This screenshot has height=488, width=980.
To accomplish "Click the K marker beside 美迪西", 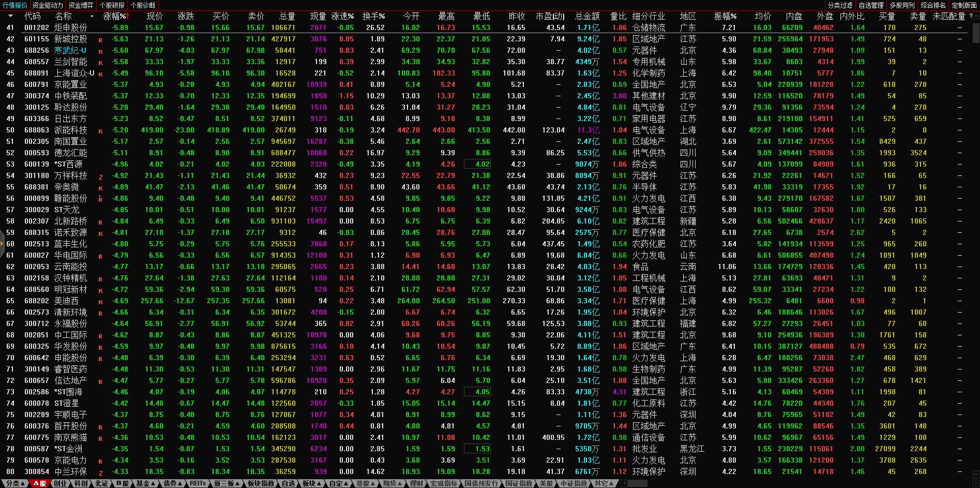I will [100, 302].
